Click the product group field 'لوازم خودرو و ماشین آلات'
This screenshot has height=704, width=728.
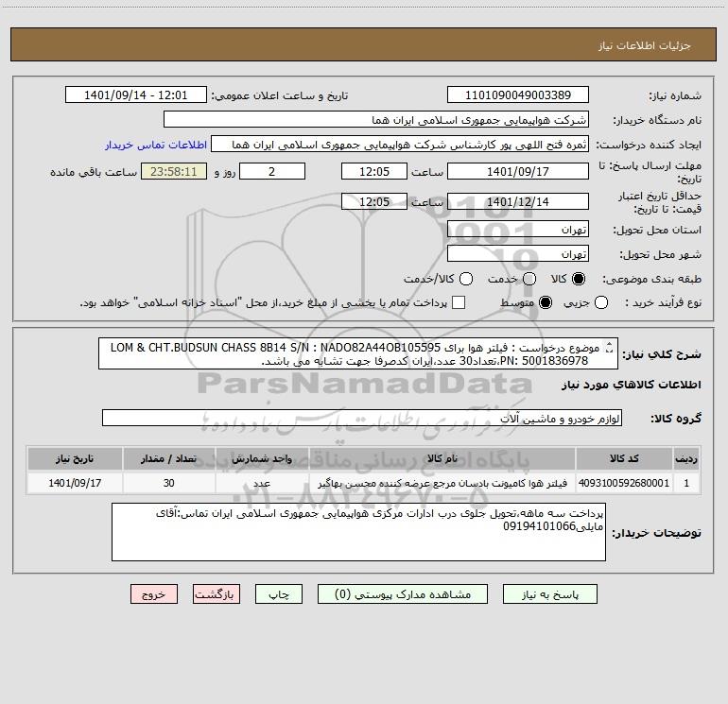tap(362, 418)
